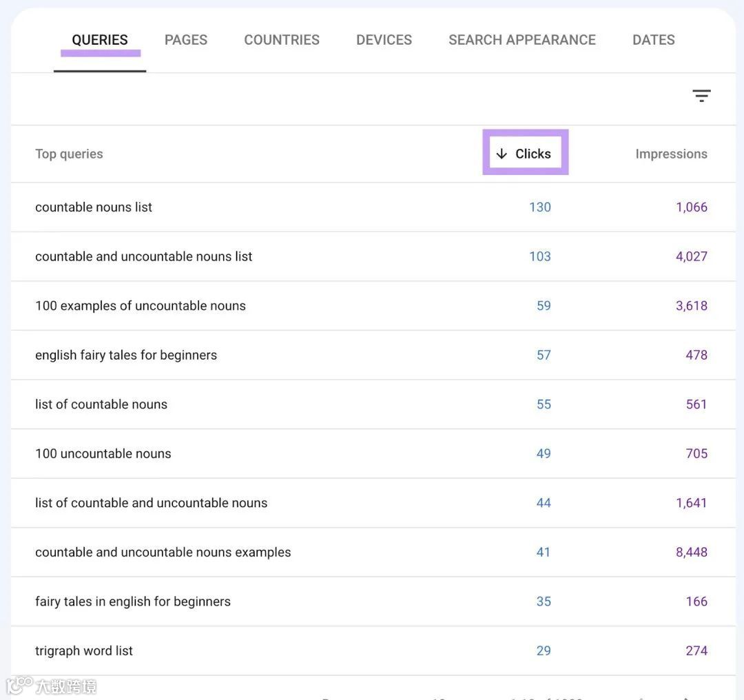Select "100 examples of uncountable nouns" query
This screenshot has height=700, width=744.
click(x=141, y=306)
